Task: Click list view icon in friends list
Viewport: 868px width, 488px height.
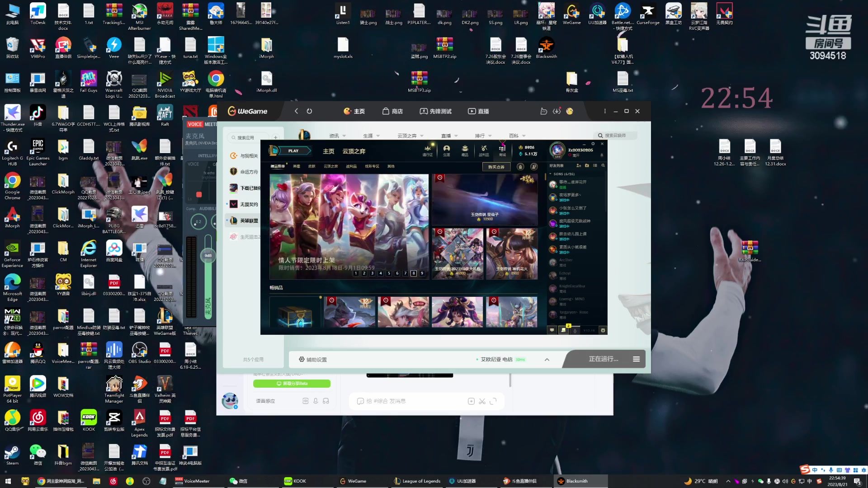Action: pos(595,165)
